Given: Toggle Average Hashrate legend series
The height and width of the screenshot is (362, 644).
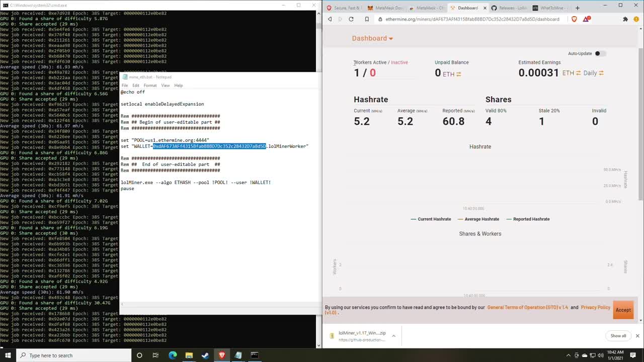Looking at the screenshot, I should tap(478, 219).
